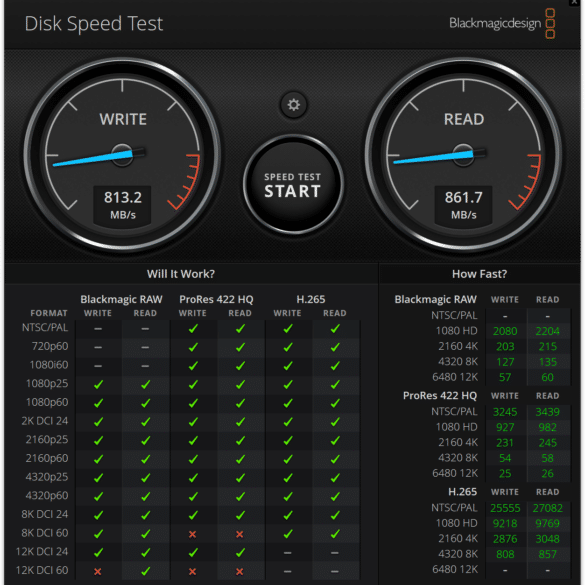Start the speed test
The width and height of the screenshot is (585, 585).
293,185
